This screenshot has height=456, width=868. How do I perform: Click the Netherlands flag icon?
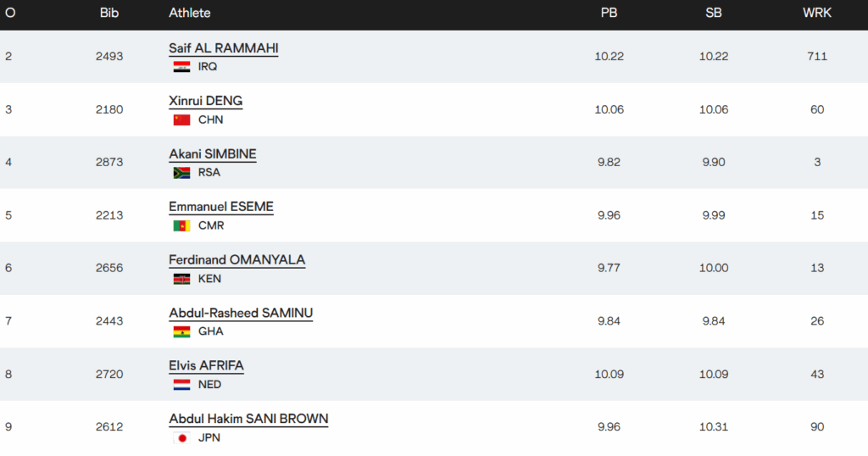[181, 385]
